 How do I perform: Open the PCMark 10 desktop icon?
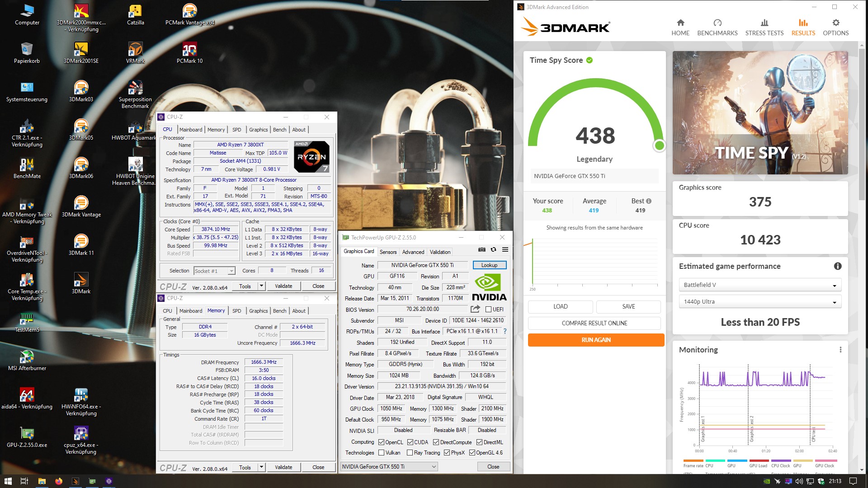pyautogui.click(x=189, y=53)
